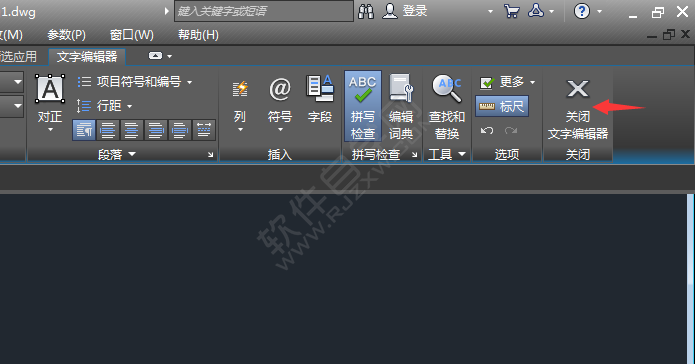Screen dimensions: 695x364
Task: Open paragraph dialog launcher arrow
Action: [x=211, y=155]
